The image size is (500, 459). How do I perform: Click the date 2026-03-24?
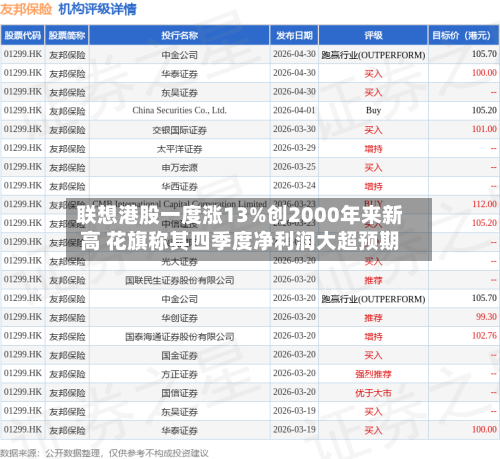[294, 185]
